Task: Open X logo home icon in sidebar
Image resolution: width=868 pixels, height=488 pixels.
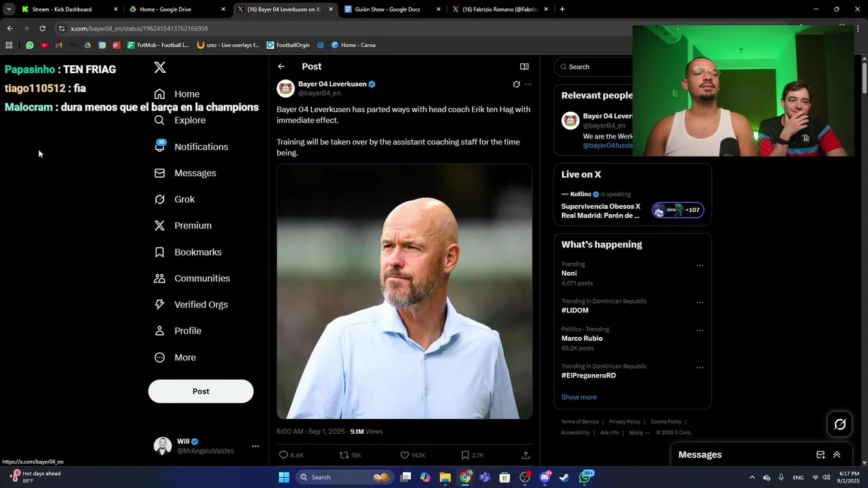Action: point(160,67)
